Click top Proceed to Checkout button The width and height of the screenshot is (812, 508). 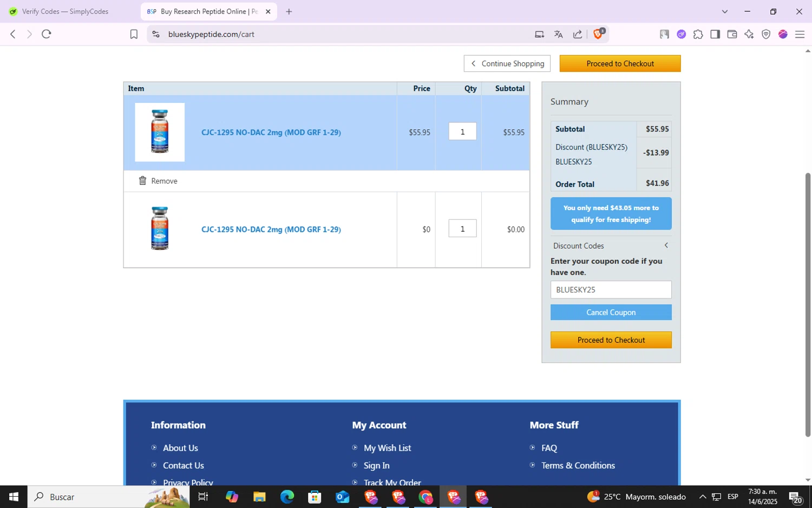[x=620, y=63]
